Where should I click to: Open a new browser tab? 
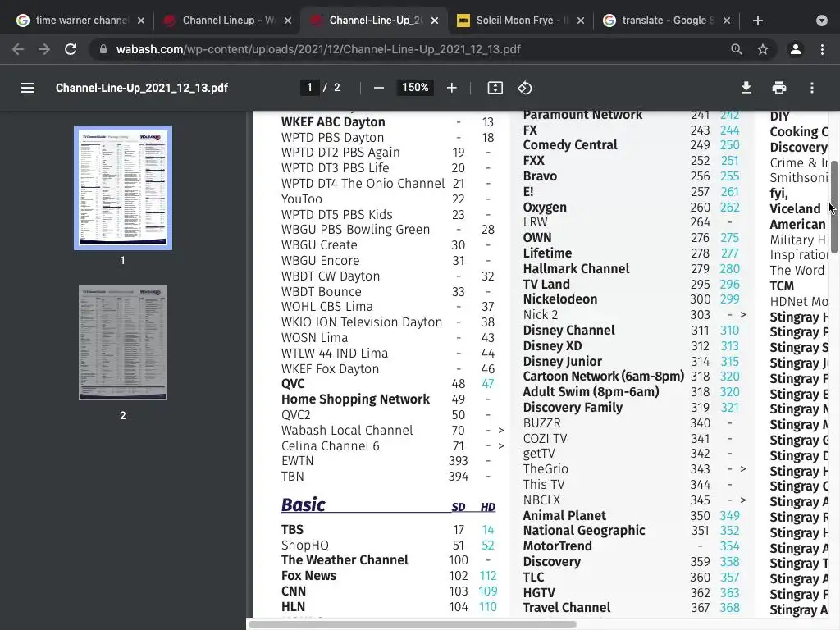757,21
